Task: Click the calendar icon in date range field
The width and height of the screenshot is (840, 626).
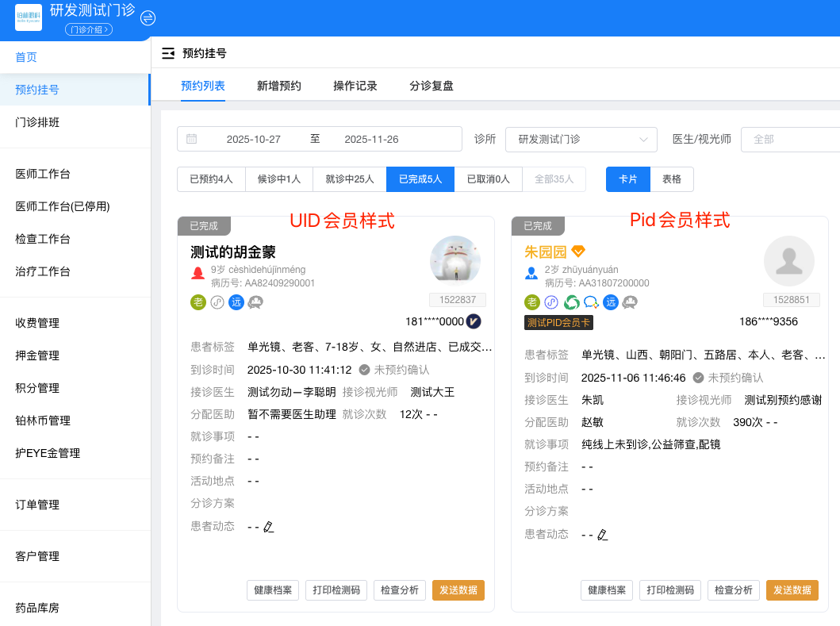Action: click(x=192, y=139)
